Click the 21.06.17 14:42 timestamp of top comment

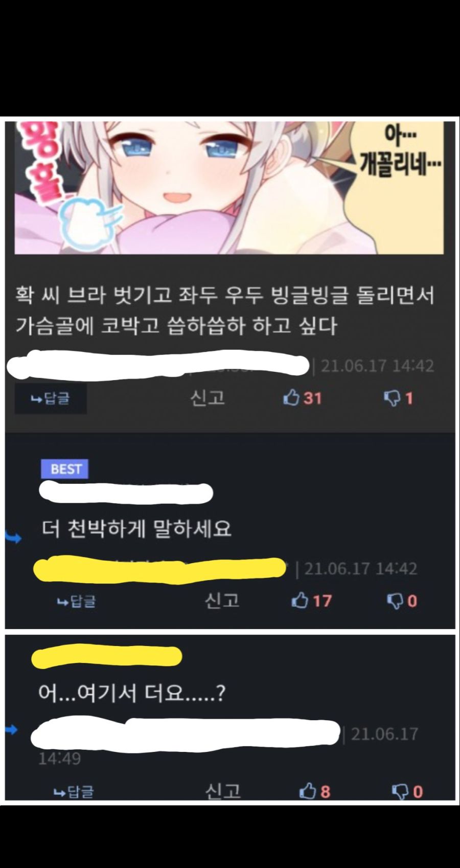pos(377,366)
